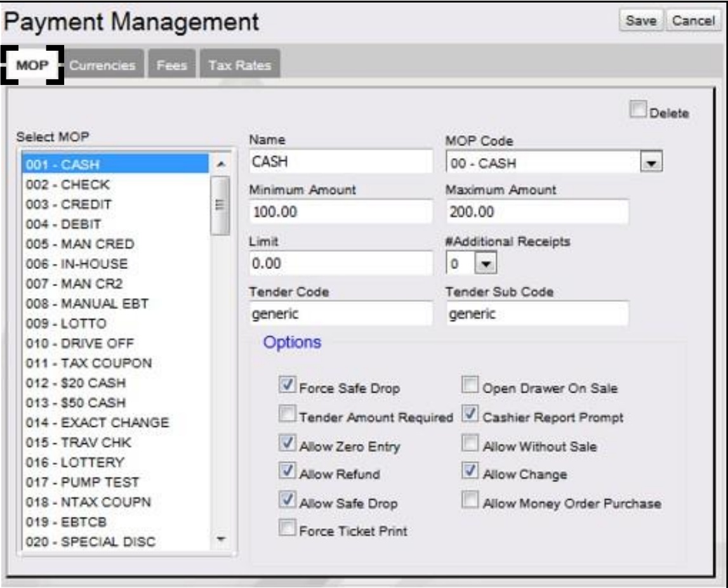This screenshot has width=728, height=588.
Task: Click the Cancel button
Action: pyautogui.click(x=693, y=21)
